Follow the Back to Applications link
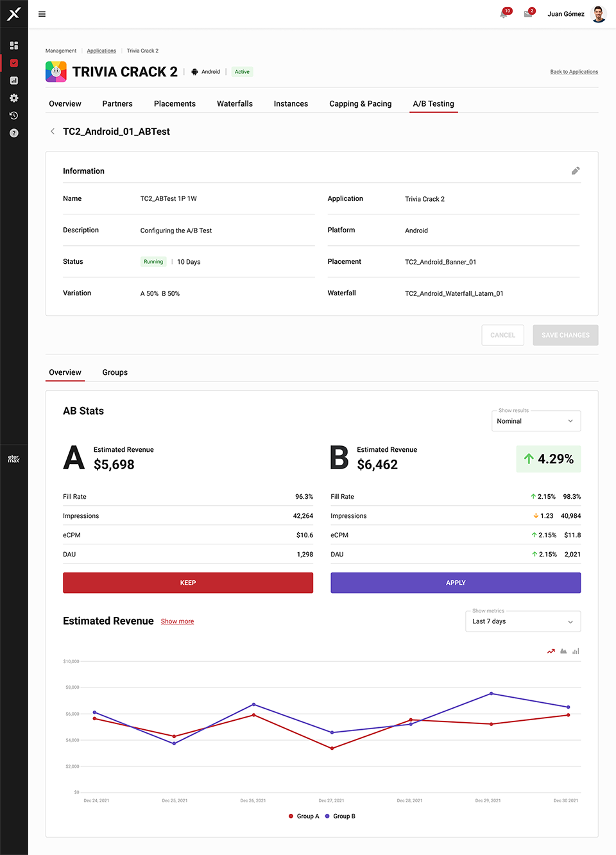Viewport: 616px width, 855px height. point(574,72)
